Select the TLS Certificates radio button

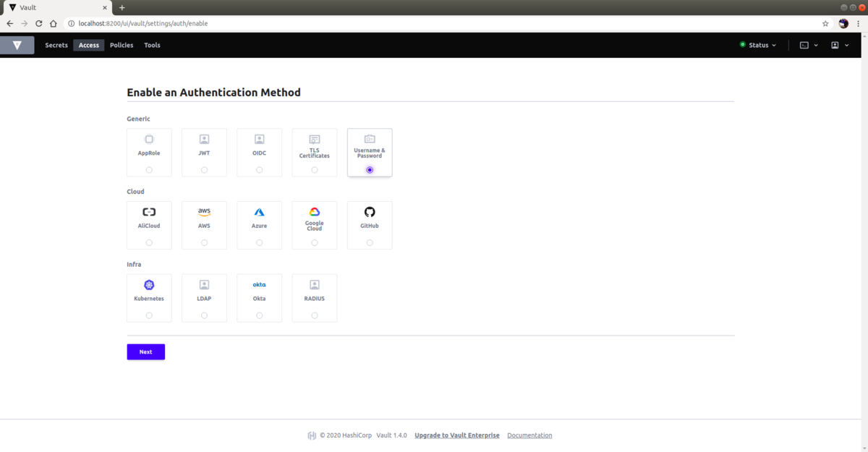(315, 170)
